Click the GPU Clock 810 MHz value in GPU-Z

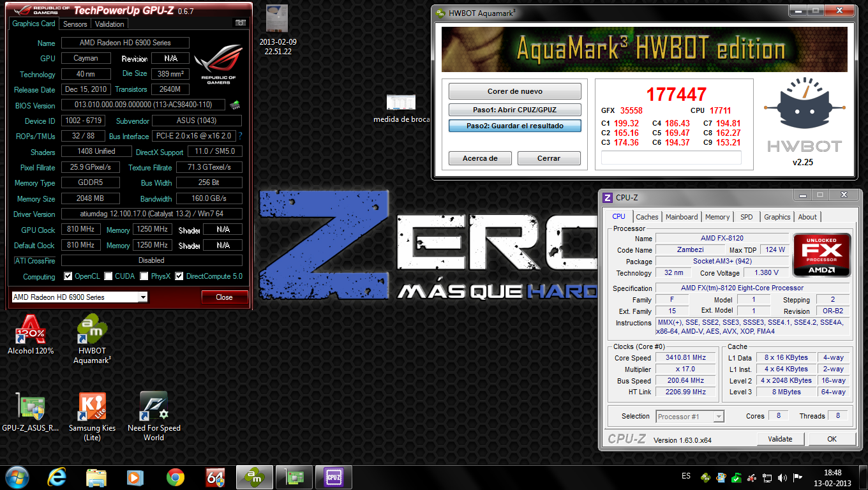81,230
